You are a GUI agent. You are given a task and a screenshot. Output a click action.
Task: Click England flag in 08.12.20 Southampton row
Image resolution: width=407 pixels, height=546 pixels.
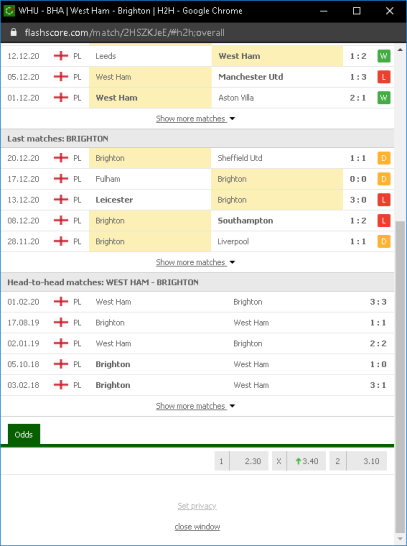tap(61, 220)
